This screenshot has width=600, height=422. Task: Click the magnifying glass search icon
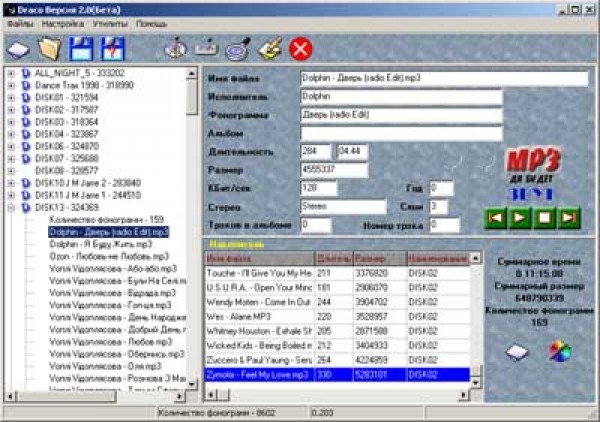(238, 47)
